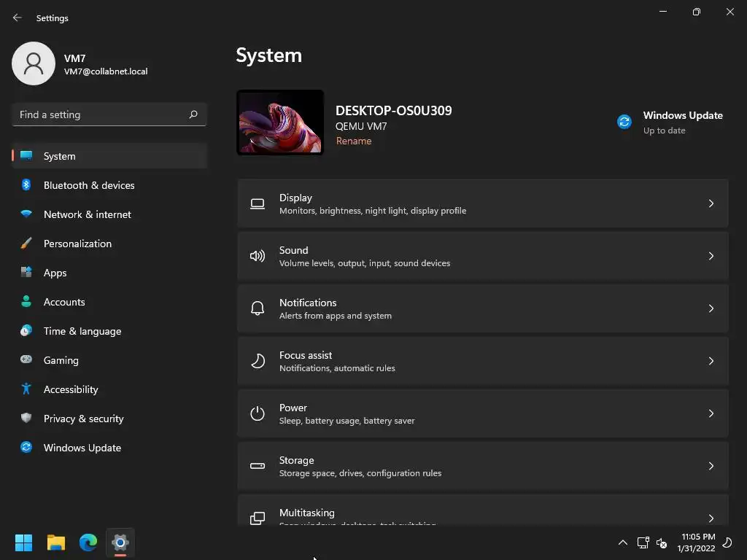Expand the Storage settings chevron
The width and height of the screenshot is (747, 560).
coord(711,466)
